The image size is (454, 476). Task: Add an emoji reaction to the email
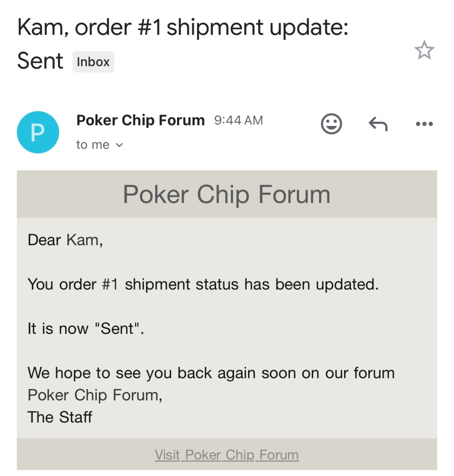tap(331, 124)
